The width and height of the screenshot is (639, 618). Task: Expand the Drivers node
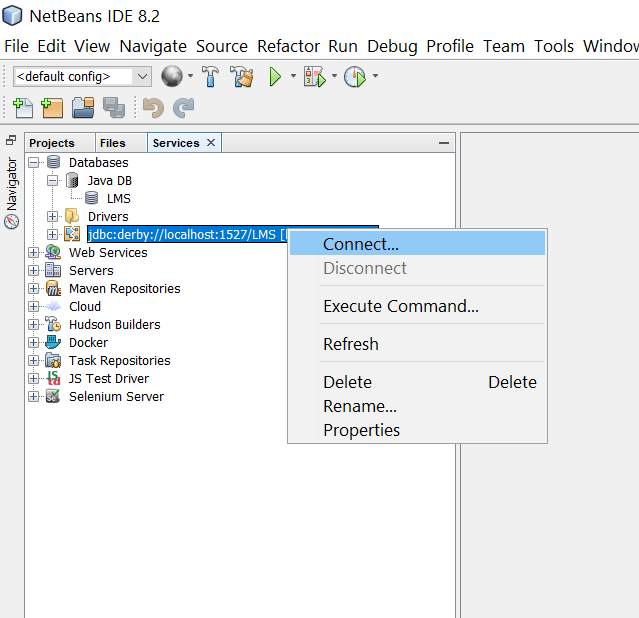click(52, 216)
